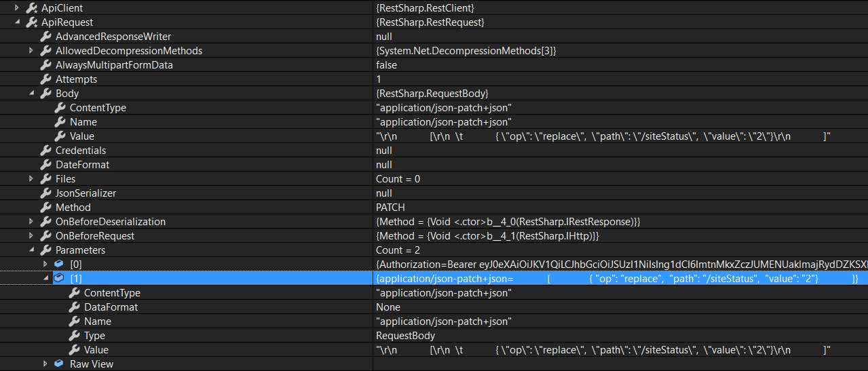Click the null value for Credentials
Screen dimensions: 868x371
point(383,151)
